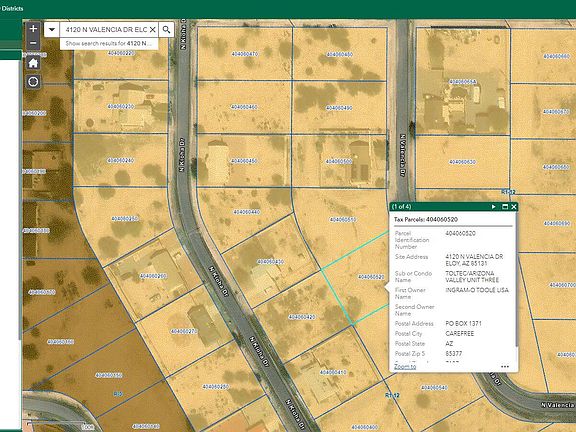The width and height of the screenshot is (576, 432).
Task: Select parcel 404060260 on the map
Action: (x=153, y=276)
